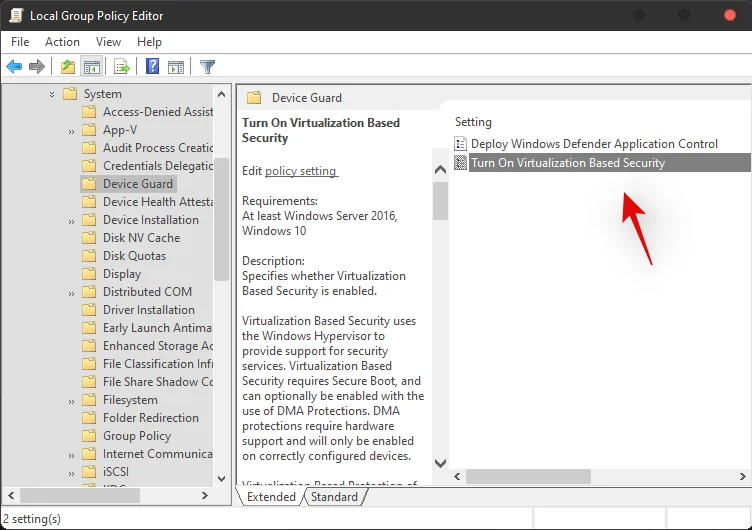Expand the App-V folder node
The width and height of the screenshot is (752, 530).
click(x=71, y=130)
